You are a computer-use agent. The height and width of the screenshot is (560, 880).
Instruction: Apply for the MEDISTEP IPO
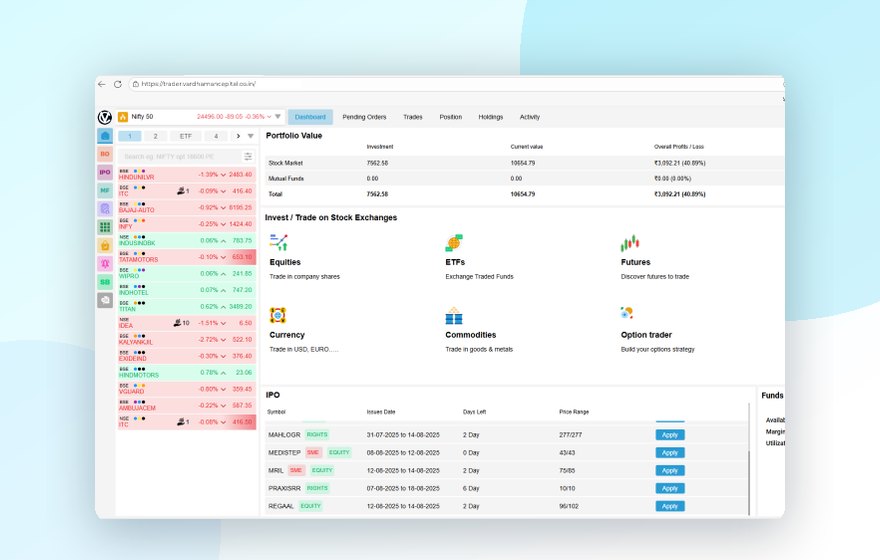coord(670,453)
